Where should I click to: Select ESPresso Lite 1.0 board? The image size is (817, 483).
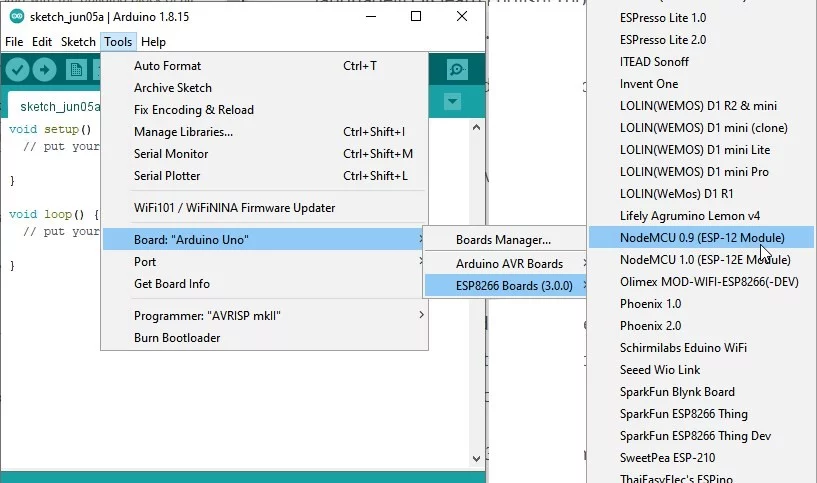[701, 18]
